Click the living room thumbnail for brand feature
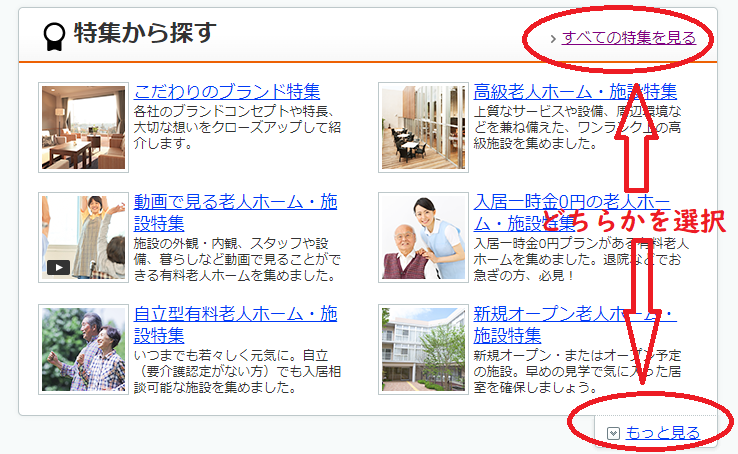Viewport: 738px width, 454px height. (x=83, y=127)
